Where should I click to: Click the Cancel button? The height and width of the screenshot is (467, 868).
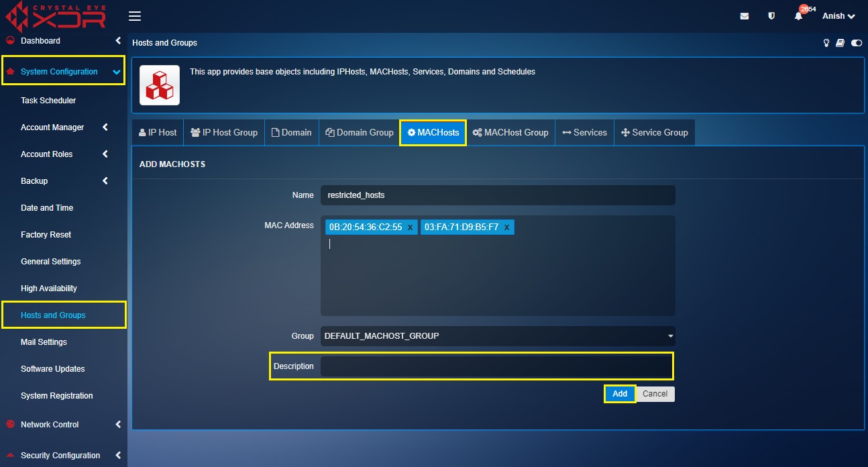pyautogui.click(x=655, y=394)
